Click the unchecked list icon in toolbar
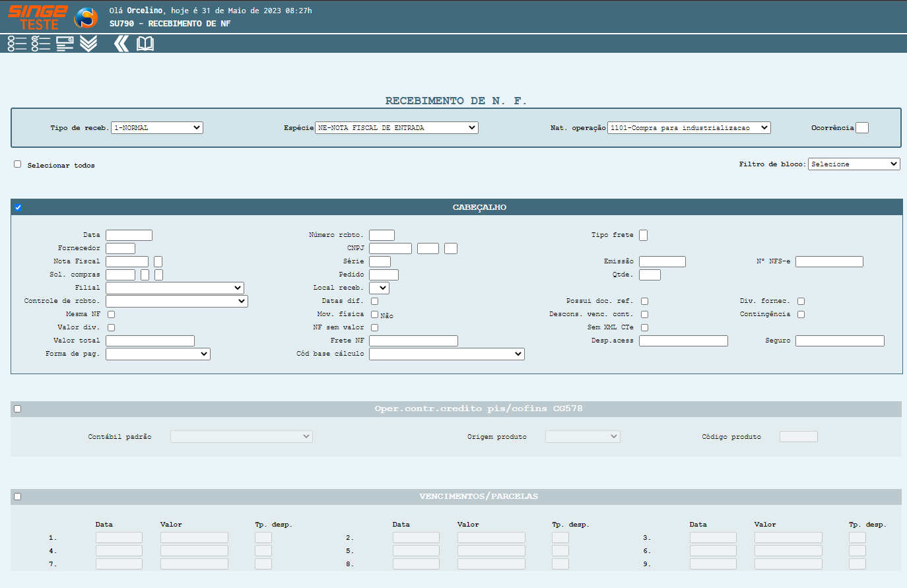907x588 pixels. 17,44
